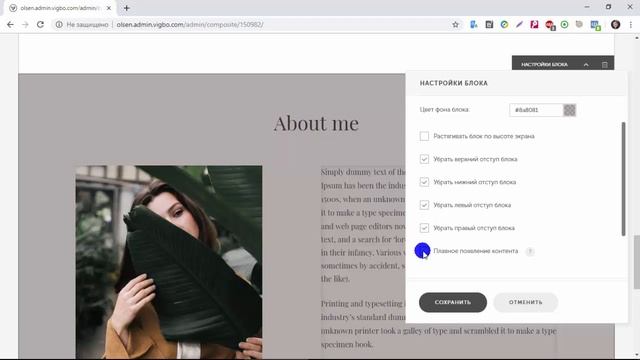Go back with browser back arrow
This screenshot has width=640, height=360.
pos(10,24)
